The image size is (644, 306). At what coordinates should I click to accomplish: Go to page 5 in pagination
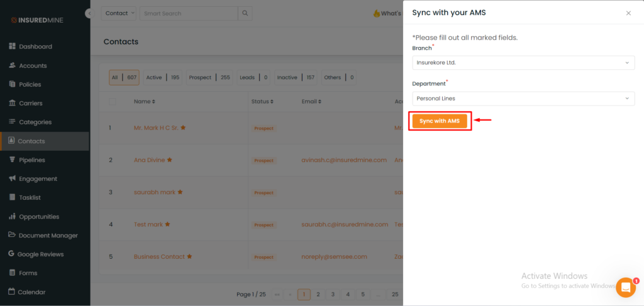point(363,294)
